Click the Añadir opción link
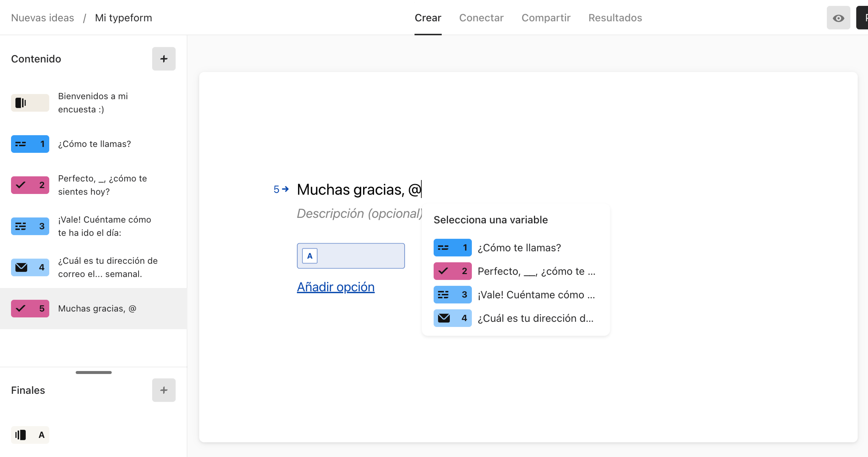This screenshot has width=868, height=457. pos(336,287)
